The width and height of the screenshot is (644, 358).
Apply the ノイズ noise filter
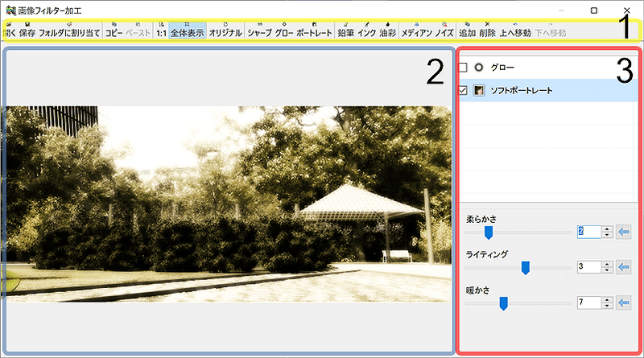click(444, 31)
